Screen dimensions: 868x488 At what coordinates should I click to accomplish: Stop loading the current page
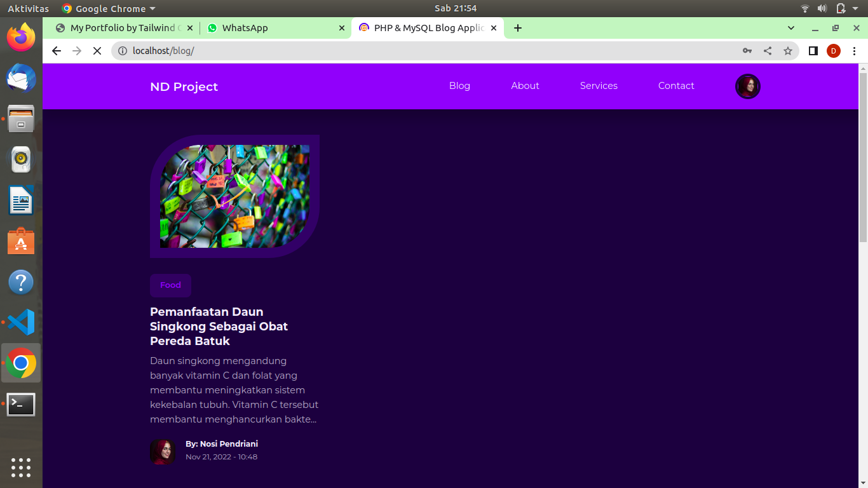click(97, 51)
